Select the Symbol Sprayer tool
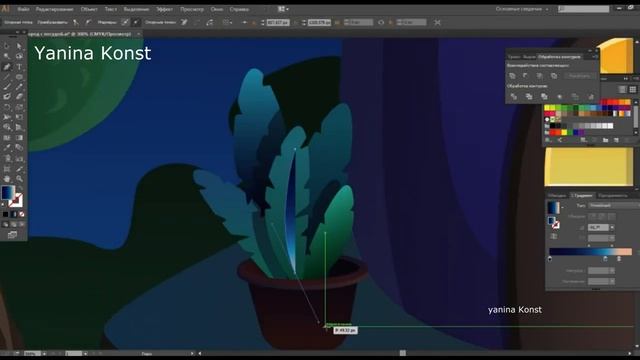 pyautogui.click(x=7, y=158)
